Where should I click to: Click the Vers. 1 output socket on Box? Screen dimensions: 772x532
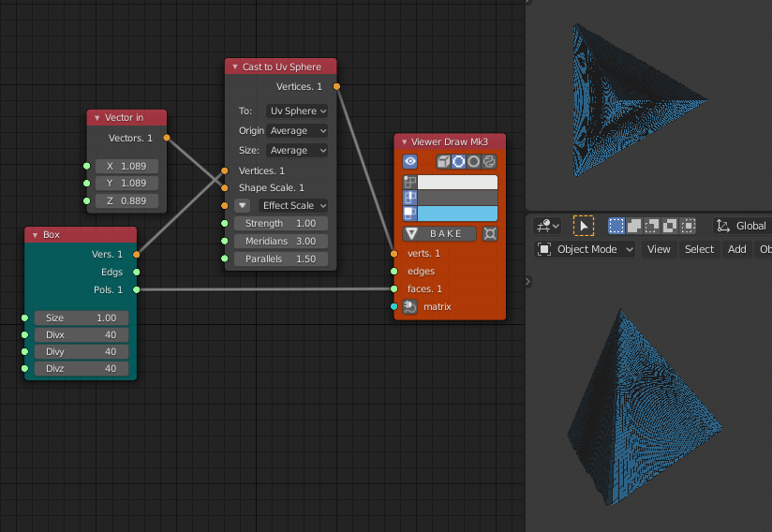coord(137,255)
